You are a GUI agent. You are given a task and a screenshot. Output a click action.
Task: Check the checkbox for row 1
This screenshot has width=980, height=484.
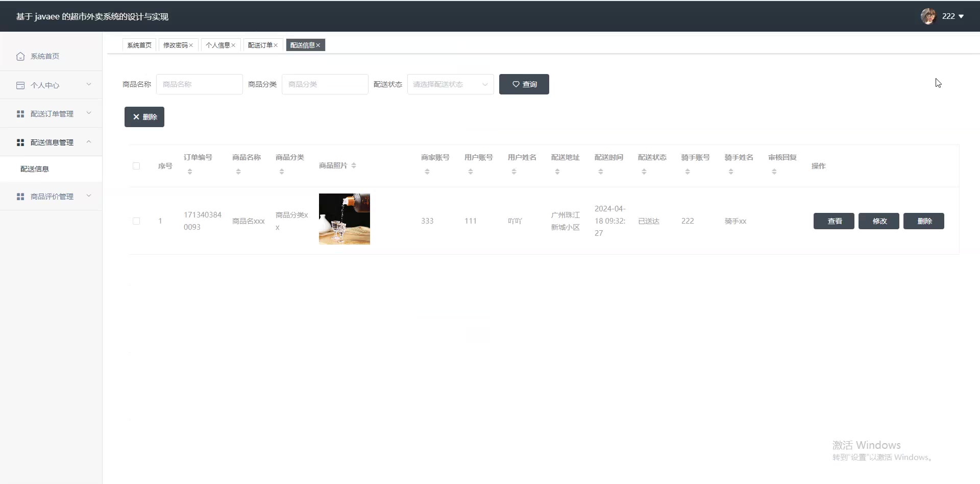[x=136, y=221]
